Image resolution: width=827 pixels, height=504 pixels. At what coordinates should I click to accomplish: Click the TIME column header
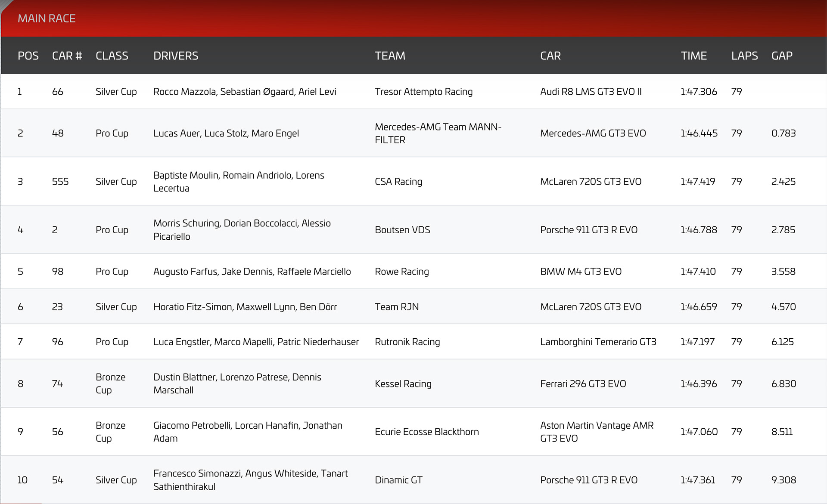click(x=693, y=56)
